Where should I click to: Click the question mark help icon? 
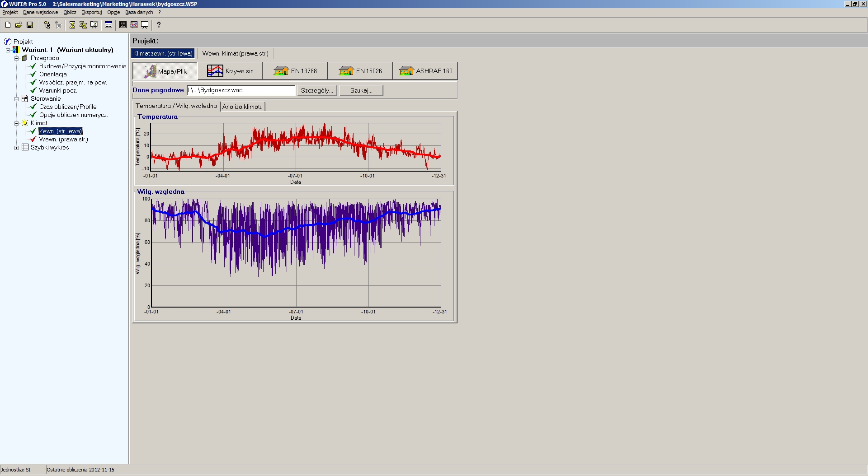click(x=159, y=25)
